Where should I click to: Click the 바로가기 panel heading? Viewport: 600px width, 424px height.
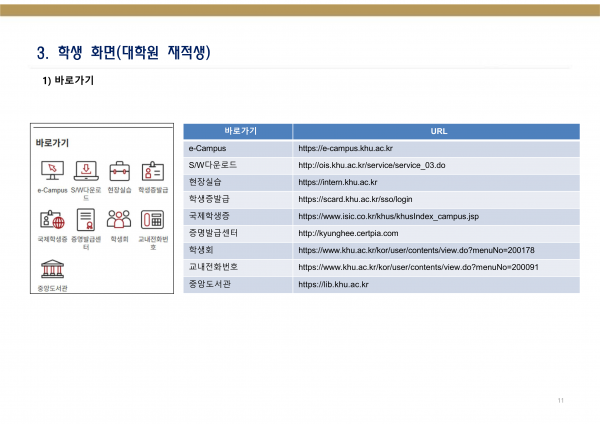52,143
